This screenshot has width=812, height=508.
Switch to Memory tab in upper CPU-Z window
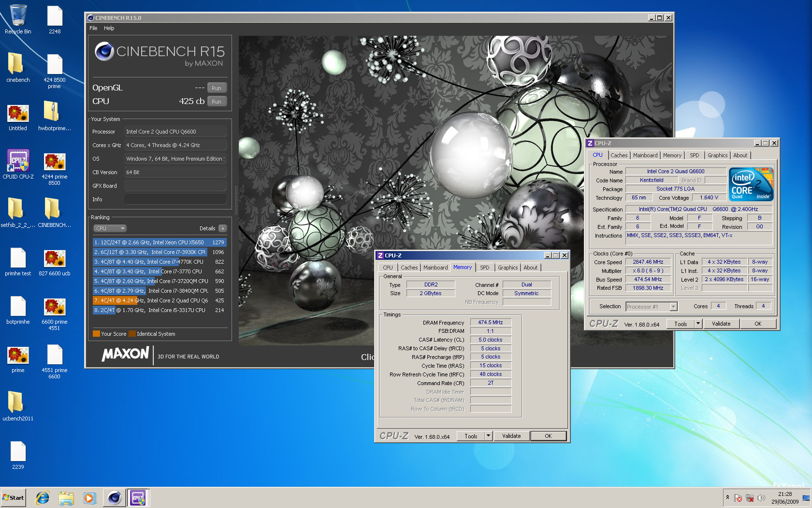672,155
